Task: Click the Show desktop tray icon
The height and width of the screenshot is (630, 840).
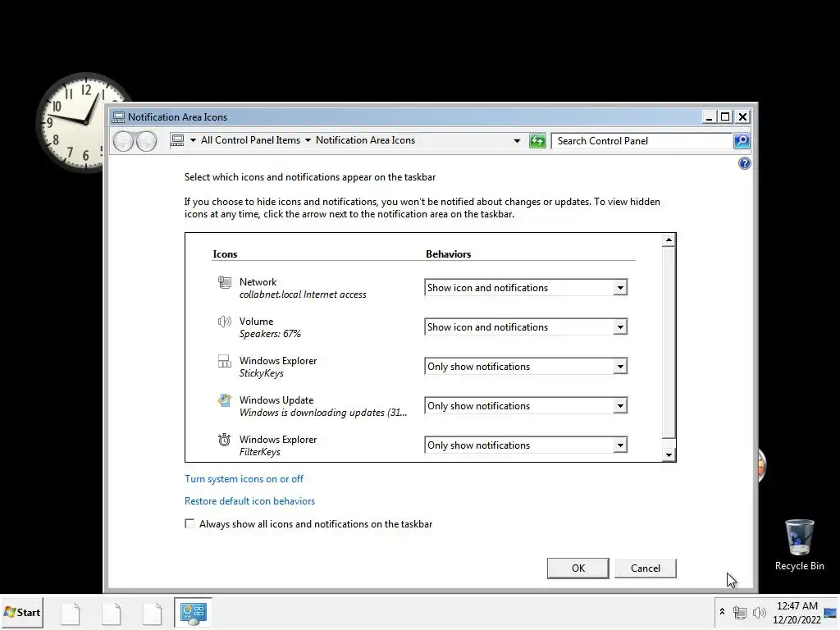Action: [x=830, y=612]
